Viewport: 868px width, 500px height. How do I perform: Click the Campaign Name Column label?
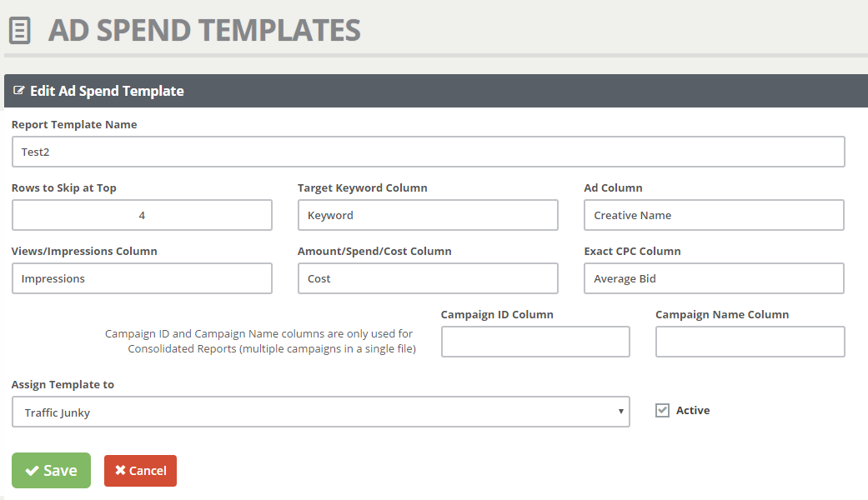point(722,315)
